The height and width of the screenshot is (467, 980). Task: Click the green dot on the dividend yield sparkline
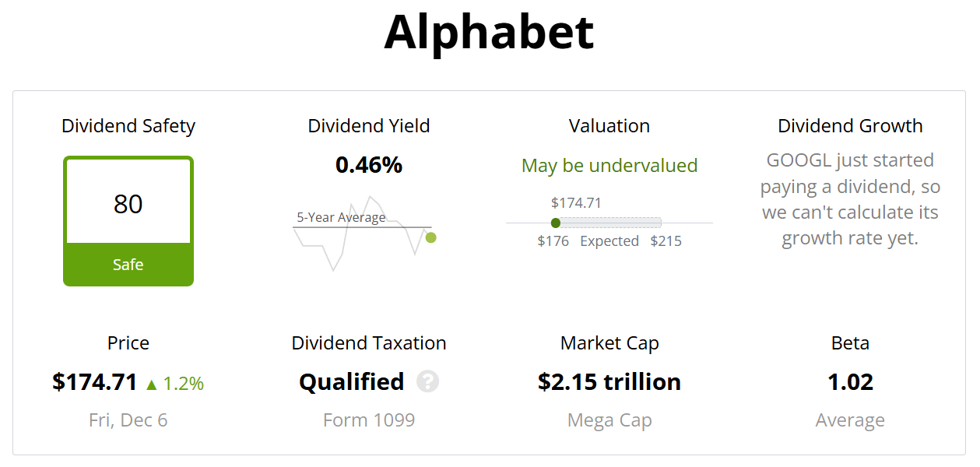[431, 237]
